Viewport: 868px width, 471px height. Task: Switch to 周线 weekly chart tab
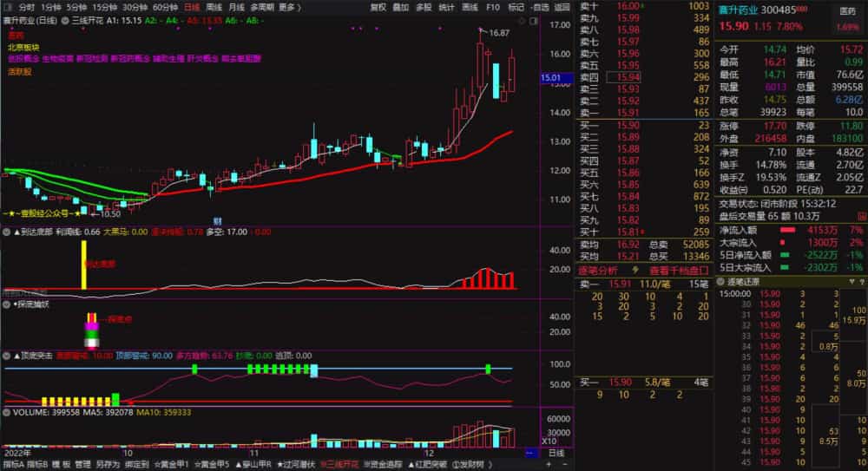click(x=214, y=7)
